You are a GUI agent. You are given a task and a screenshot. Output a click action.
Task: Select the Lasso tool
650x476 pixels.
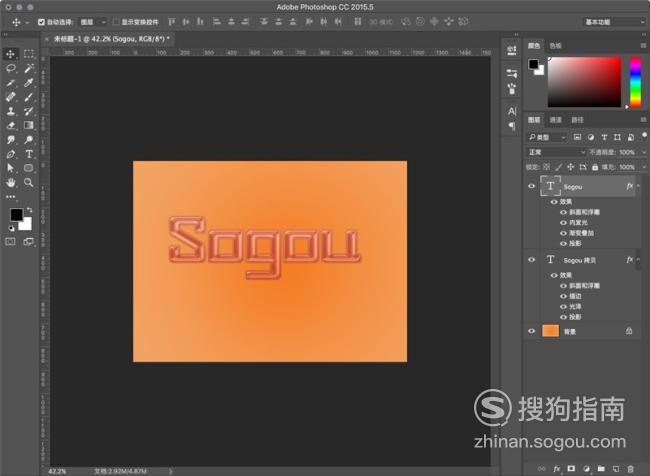[10, 68]
